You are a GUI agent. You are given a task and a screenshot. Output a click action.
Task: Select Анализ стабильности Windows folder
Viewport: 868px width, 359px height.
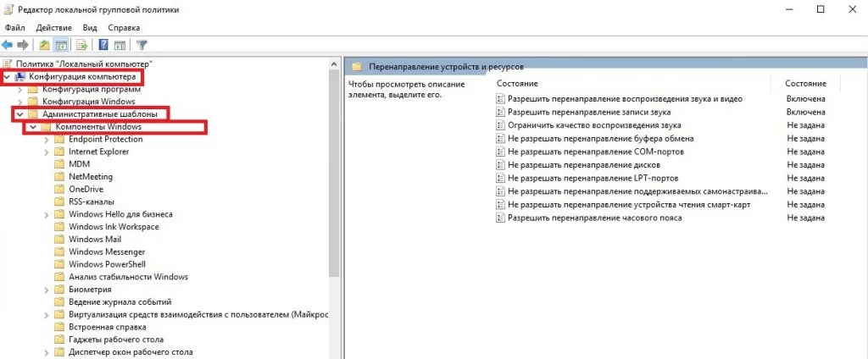(129, 277)
